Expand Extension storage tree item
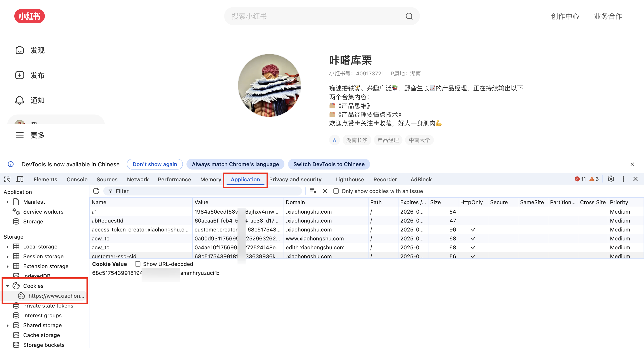 (x=7, y=266)
